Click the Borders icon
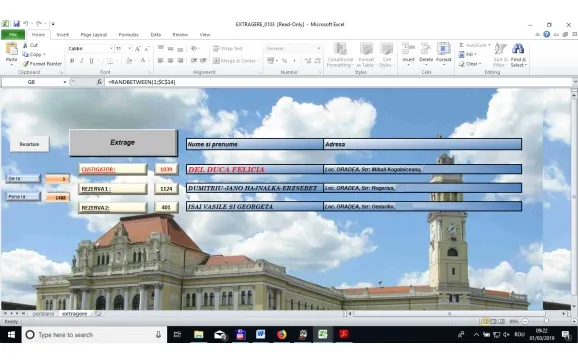578x364 pixels. click(110, 60)
